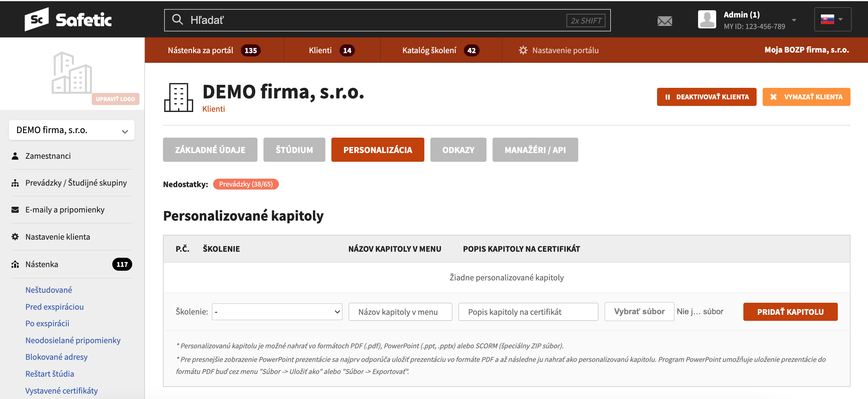Screen dimensions: 868x399
Task: Click the Nastavenie portálu gear icon
Action: (523, 50)
